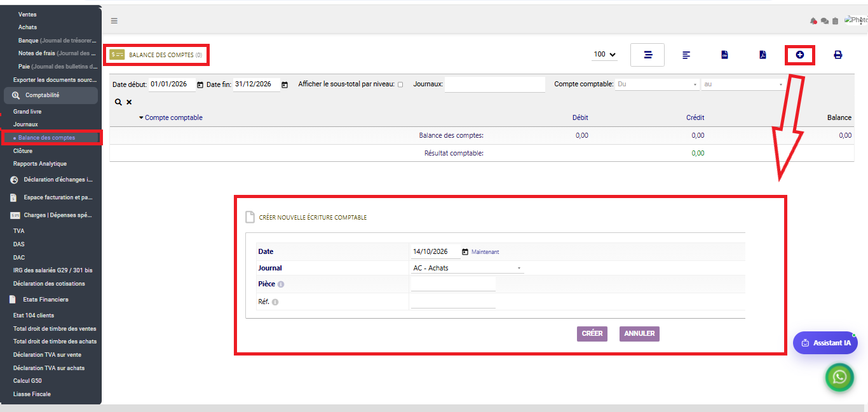Clear filters with X icon
This screenshot has width=868, height=412.
[129, 102]
